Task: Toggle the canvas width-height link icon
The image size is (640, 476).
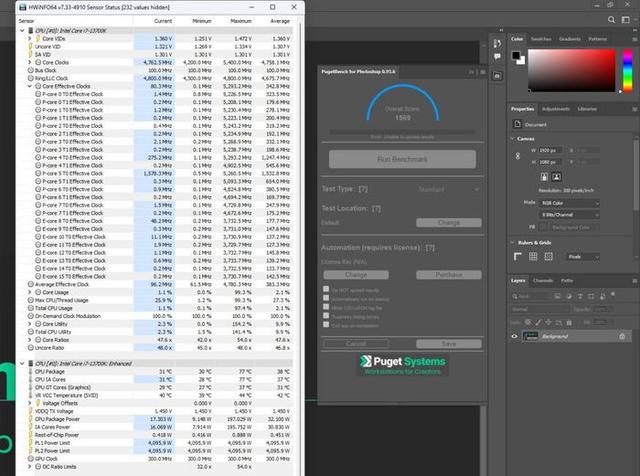Action: coord(518,156)
